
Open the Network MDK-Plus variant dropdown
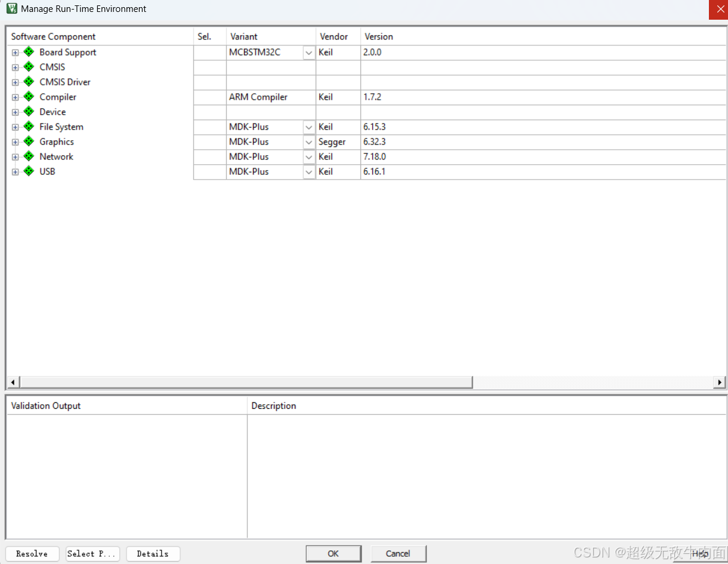(x=309, y=157)
